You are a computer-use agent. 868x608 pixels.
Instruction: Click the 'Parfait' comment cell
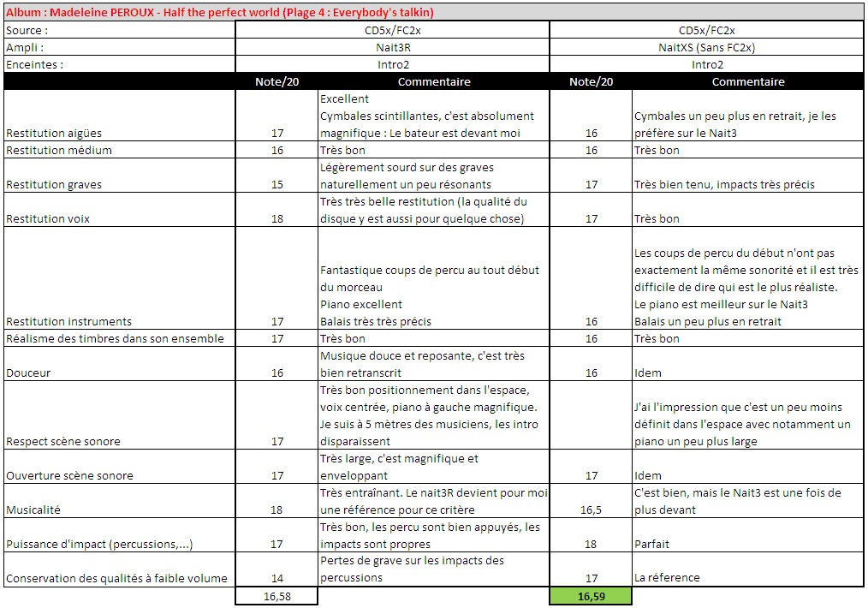pyautogui.click(x=748, y=535)
